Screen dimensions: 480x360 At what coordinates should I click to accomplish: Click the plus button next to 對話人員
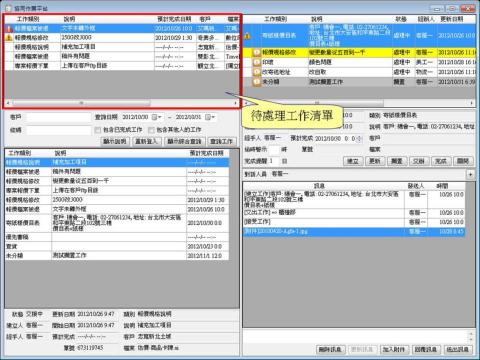(470, 174)
